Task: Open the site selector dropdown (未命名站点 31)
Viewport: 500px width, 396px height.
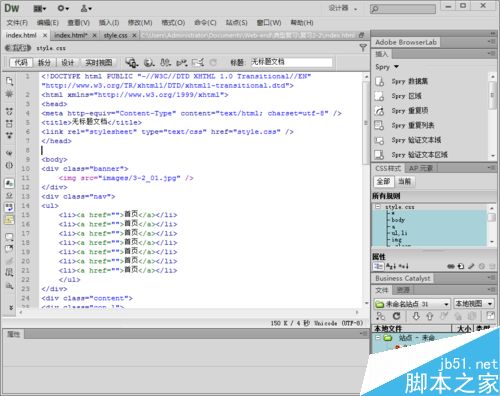Action: click(x=412, y=304)
